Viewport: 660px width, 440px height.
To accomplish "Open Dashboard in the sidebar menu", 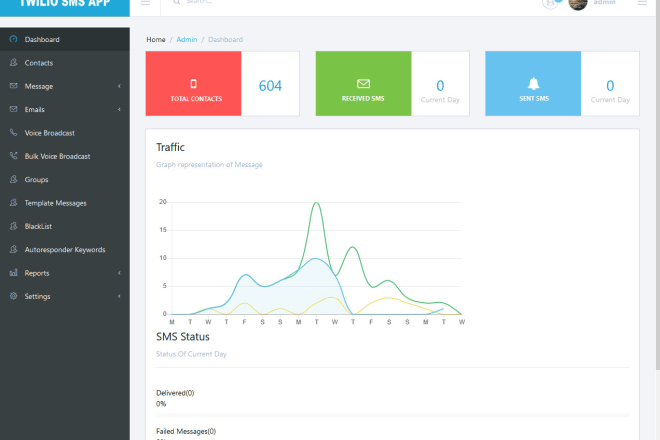I will tap(65, 39).
